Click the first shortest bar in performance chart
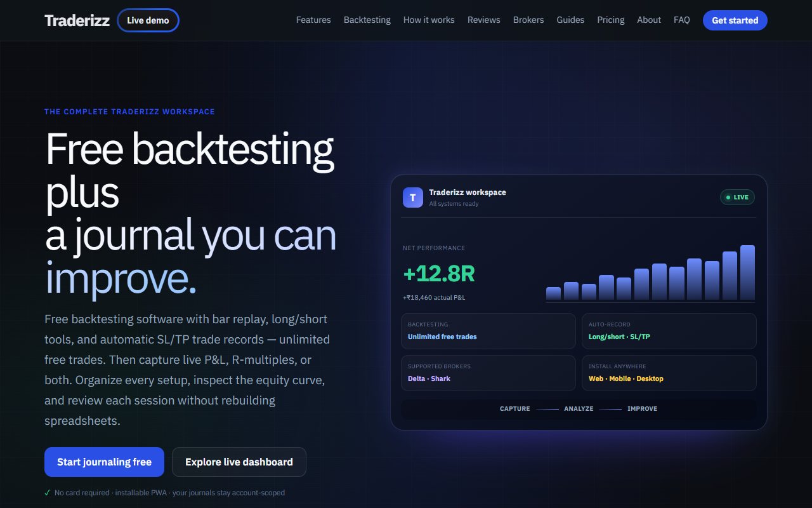The height and width of the screenshot is (508, 812). coord(553,293)
